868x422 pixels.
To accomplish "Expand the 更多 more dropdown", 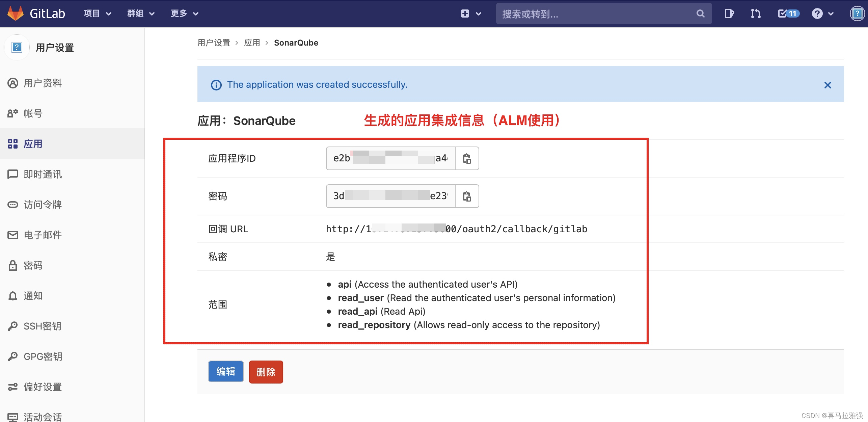I will coord(184,14).
